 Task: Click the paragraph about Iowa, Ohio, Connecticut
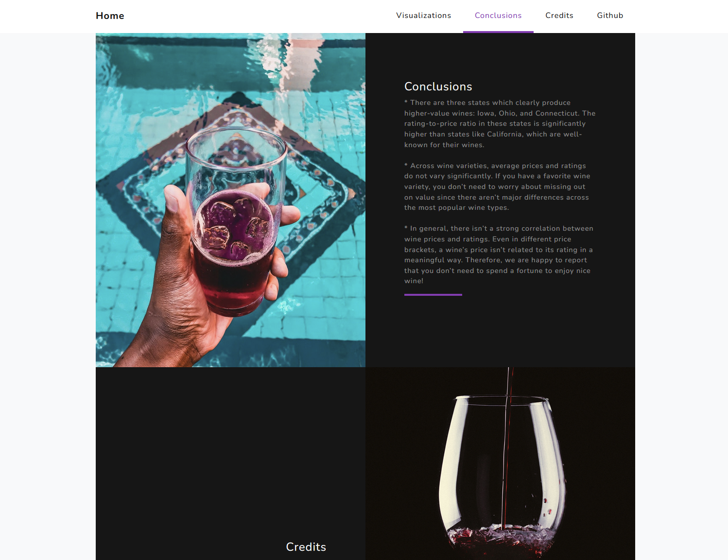[500, 124]
